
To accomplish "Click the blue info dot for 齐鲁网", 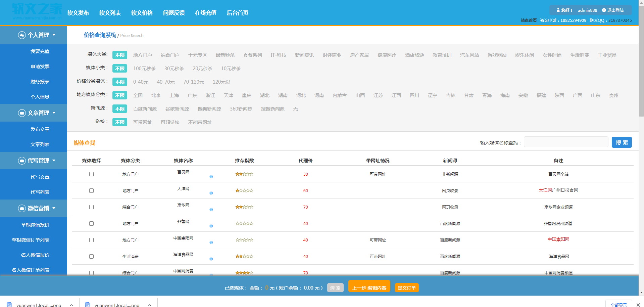I will [211, 226].
